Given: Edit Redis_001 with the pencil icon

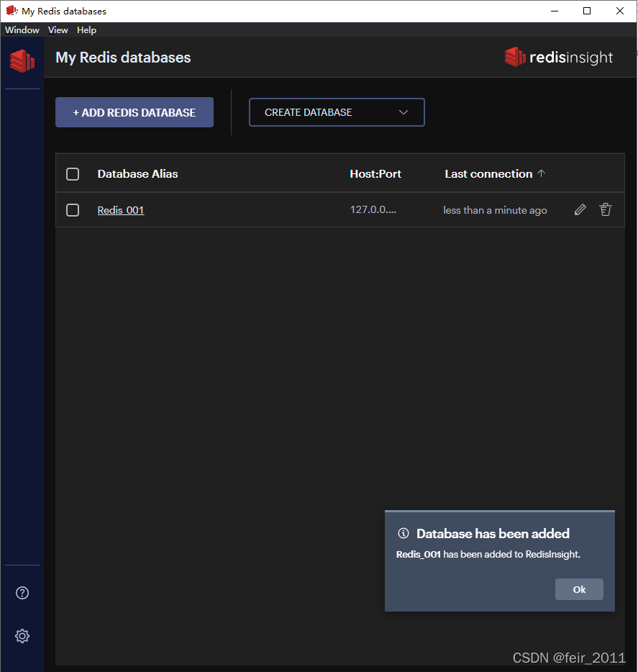Looking at the screenshot, I should pos(580,209).
